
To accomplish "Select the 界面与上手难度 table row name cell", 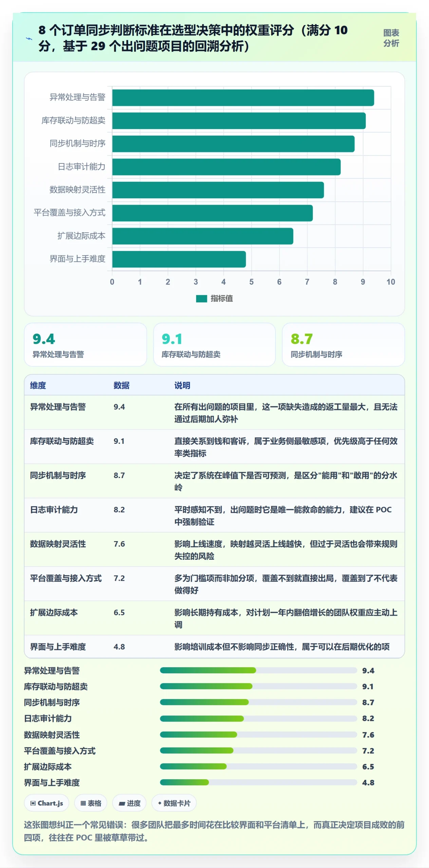I will coord(58,646).
